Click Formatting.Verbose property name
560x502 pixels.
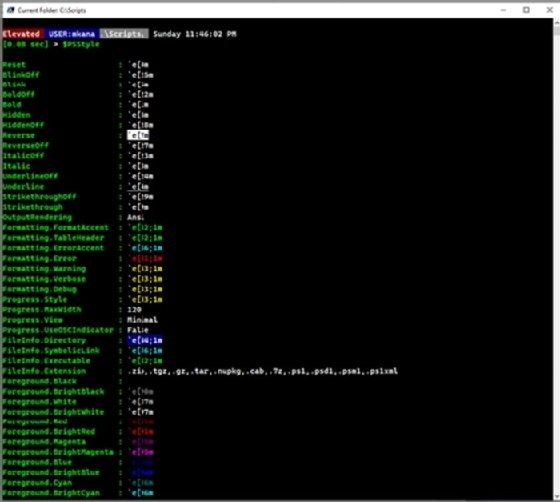44,279
